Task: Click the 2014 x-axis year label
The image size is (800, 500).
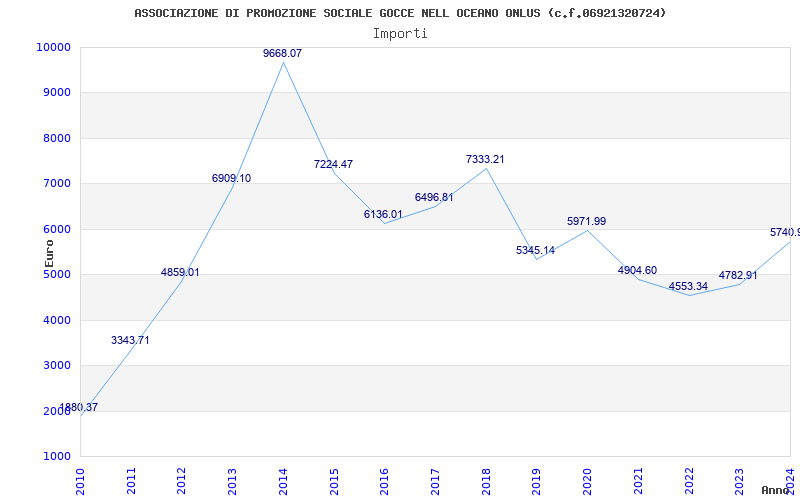Action: point(283,481)
